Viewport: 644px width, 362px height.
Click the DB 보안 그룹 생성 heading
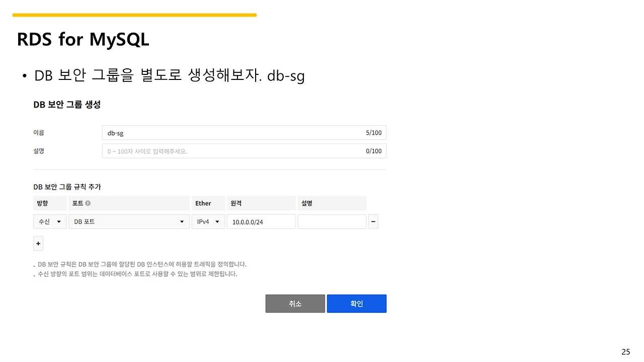point(67,104)
